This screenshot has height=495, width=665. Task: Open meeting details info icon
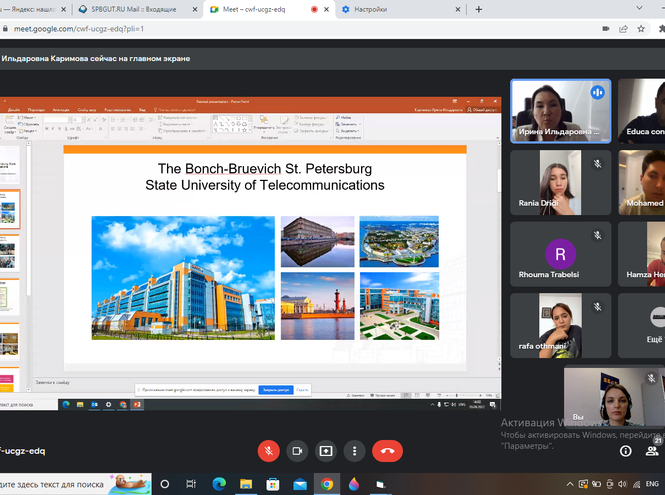(x=626, y=451)
